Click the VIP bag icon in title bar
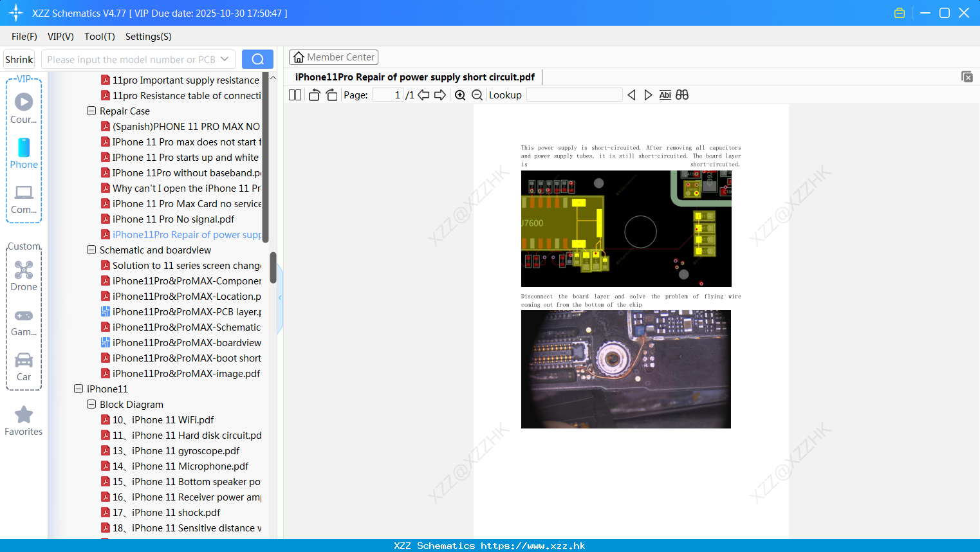The height and width of the screenshot is (552, 980). pos(900,13)
